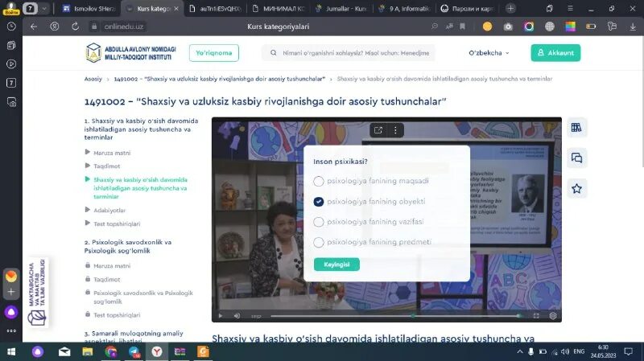644x361 pixels.
Task: Open the library books icon beside video
Action: [576, 128]
